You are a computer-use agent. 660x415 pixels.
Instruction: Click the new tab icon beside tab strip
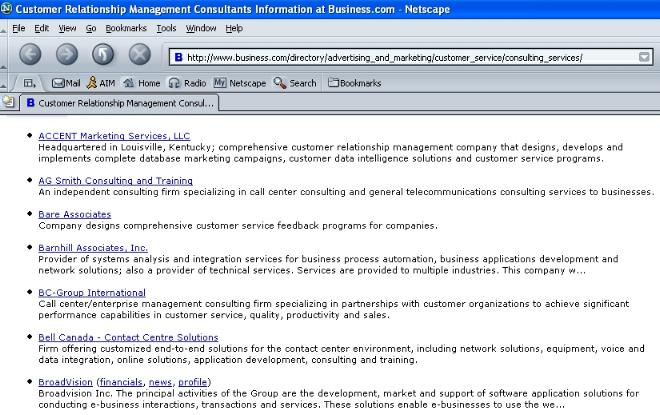coord(8,101)
